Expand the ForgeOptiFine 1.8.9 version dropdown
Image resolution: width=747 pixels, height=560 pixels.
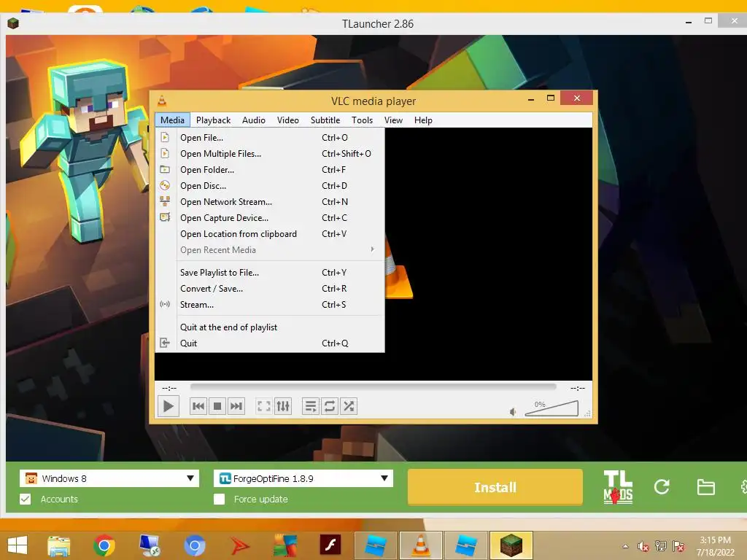click(384, 478)
